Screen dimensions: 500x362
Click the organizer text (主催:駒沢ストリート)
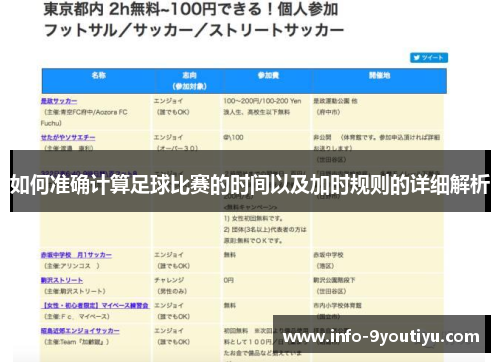75,291
